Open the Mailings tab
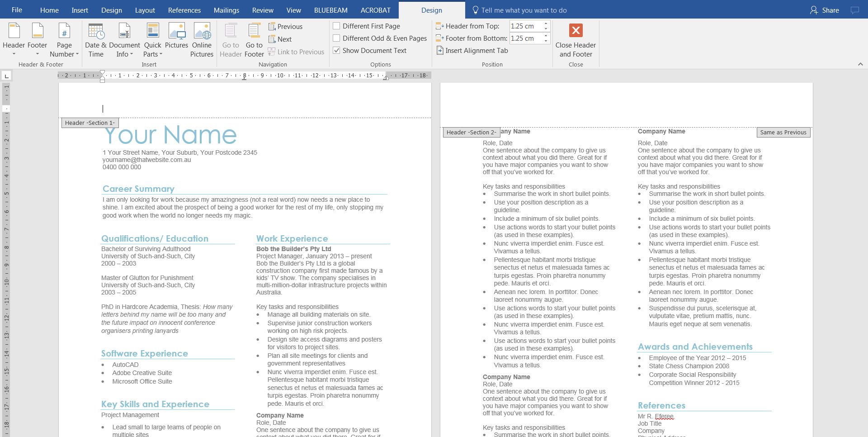Screen dimensions: 868x437 pos(226,10)
